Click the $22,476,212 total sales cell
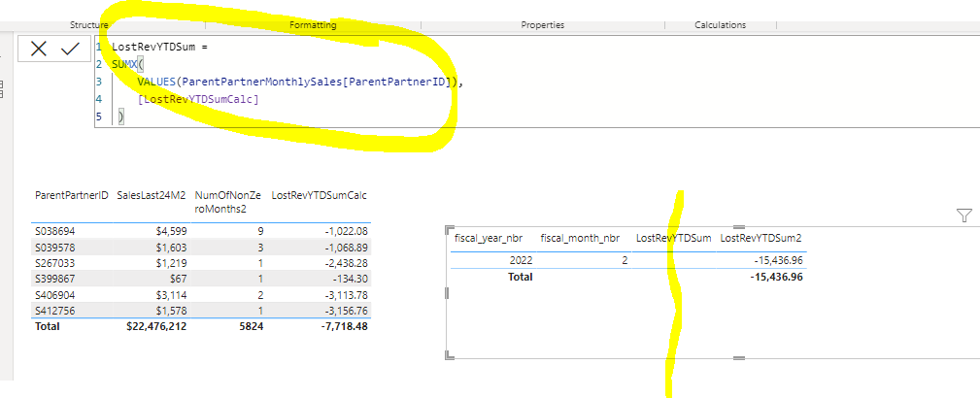The width and height of the screenshot is (980, 398). click(156, 326)
